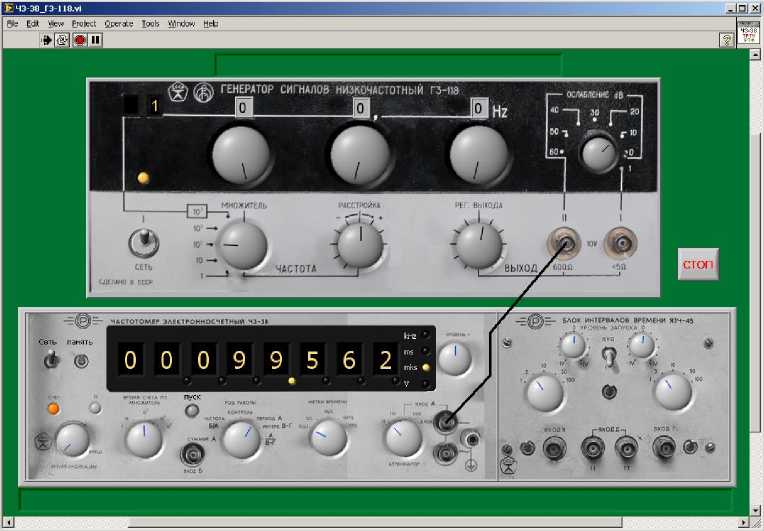Click the ВХОД А connector with the wire

pyautogui.click(x=445, y=421)
